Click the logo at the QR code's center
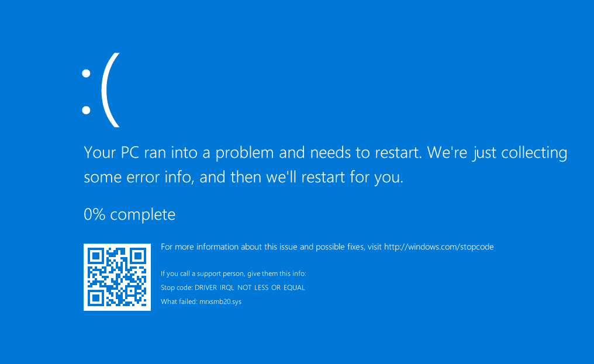Screen dimensions: 594x364 (x=117, y=277)
